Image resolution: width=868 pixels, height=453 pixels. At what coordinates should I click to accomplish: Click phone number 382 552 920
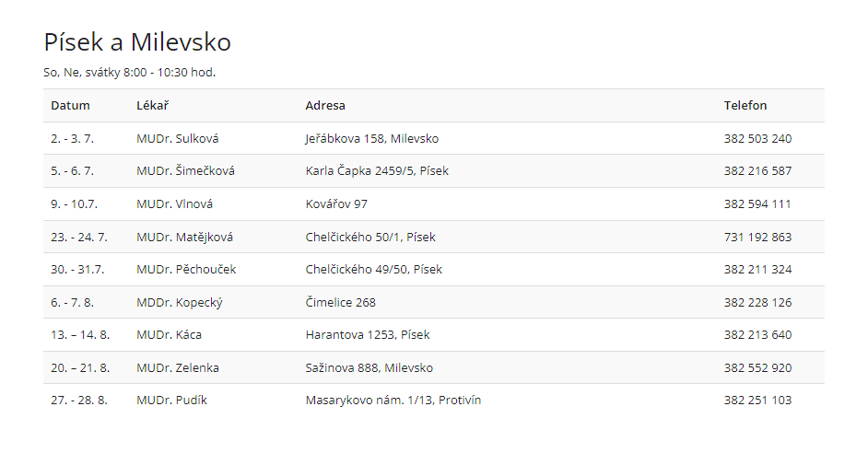757,368
